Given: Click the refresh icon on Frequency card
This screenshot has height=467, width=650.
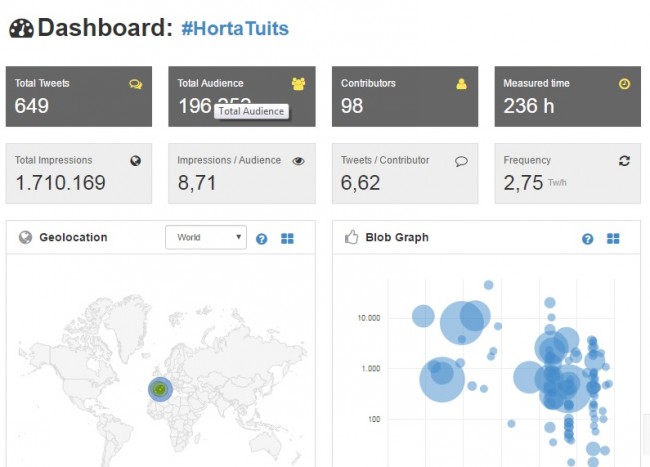Looking at the screenshot, I should coord(624,160).
